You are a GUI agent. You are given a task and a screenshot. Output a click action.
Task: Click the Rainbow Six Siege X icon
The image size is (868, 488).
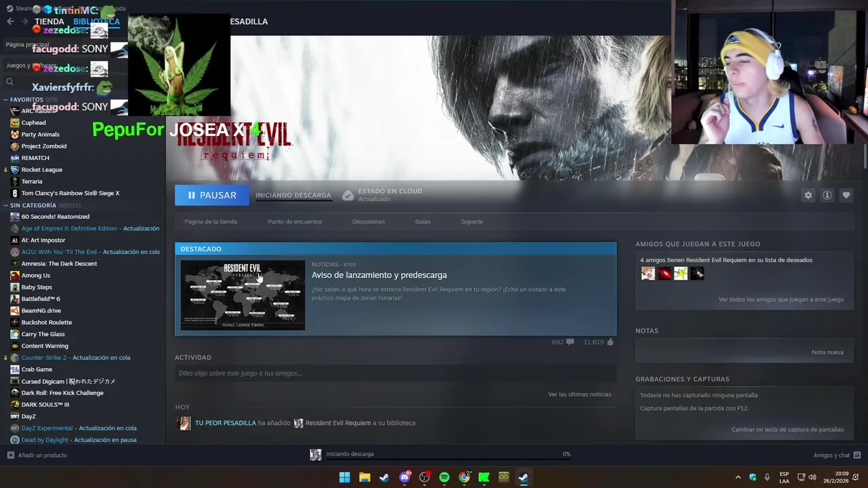[x=15, y=193]
